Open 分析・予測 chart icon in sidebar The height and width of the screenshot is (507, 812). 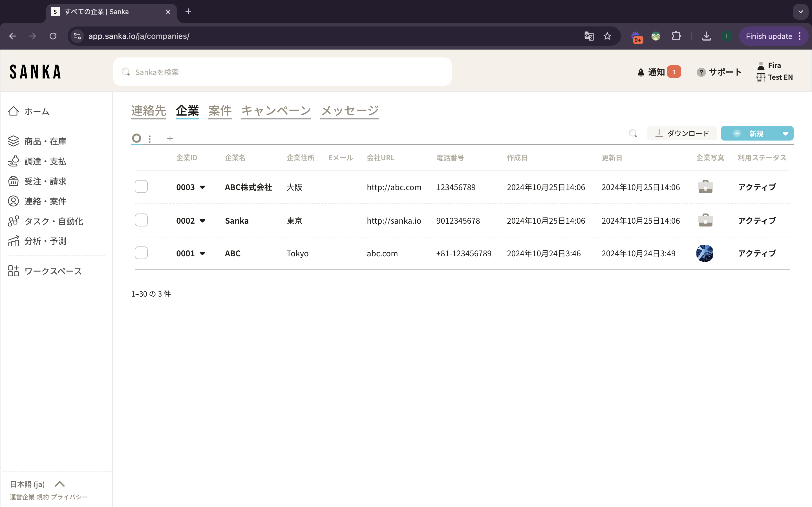point(14,241)
